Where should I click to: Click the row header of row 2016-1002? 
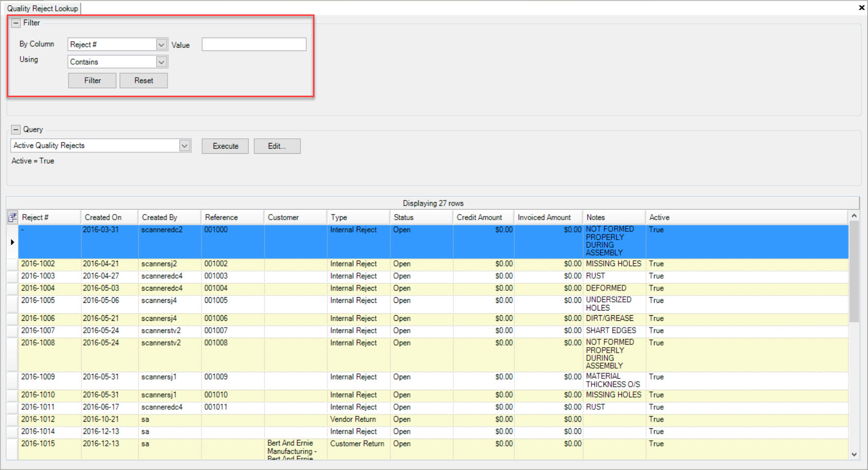click(x=12, y=264)
